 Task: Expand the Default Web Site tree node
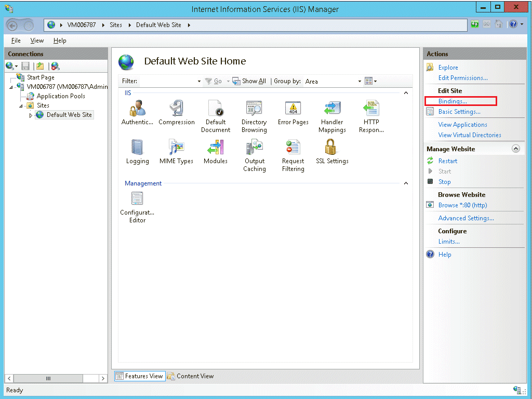tap(31, 115)
